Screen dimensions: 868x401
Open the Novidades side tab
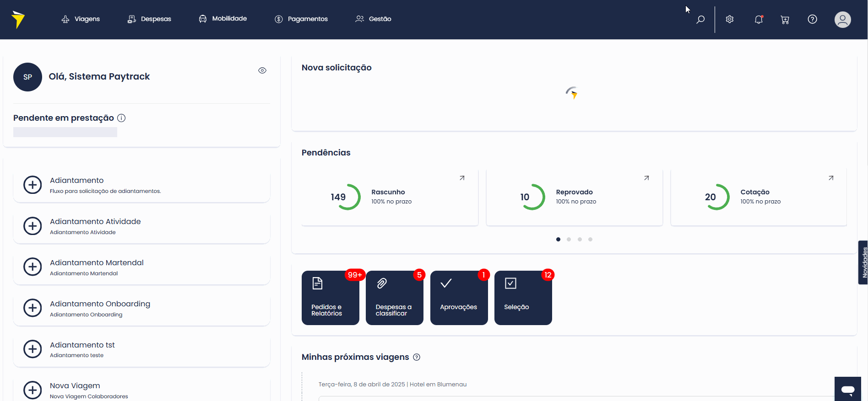click(x=863, y=262)
